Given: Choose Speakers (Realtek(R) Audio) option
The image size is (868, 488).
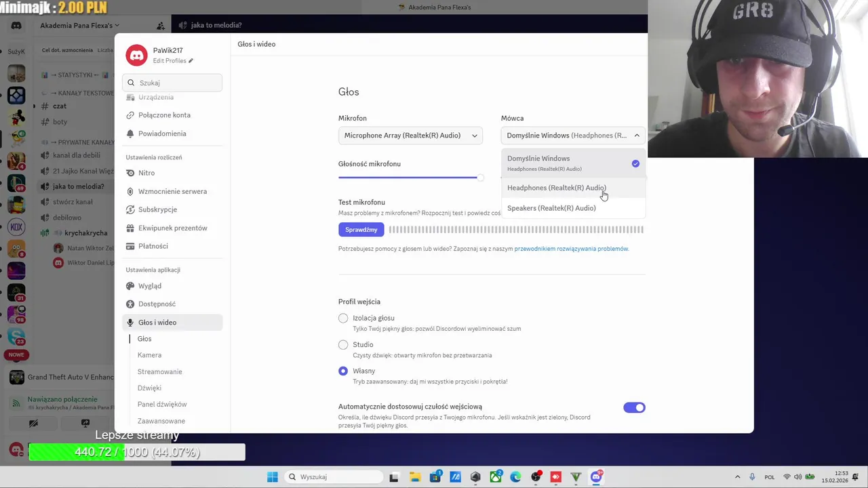Looking at the screenshot, I should [x=573, y=208].
